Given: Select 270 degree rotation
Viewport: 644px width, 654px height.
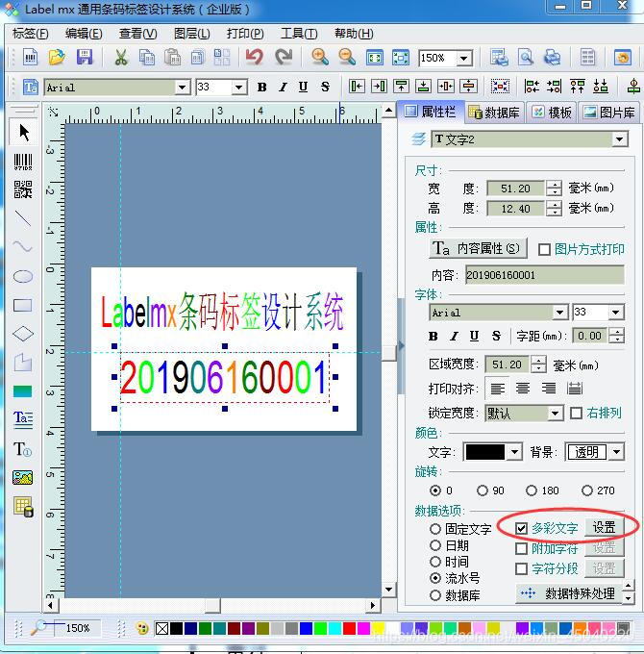Looking at the screenshot, I should click(x=587, y=490).
